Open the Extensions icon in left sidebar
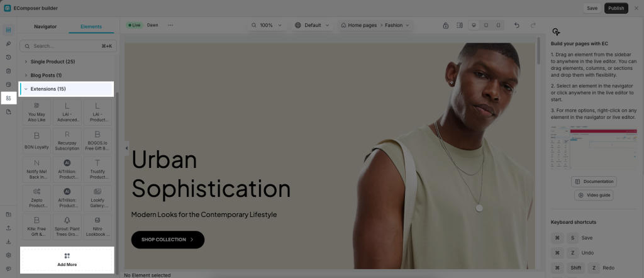This screenshot has width=644, height=278. pyautogui.click(x=8, y=98)
